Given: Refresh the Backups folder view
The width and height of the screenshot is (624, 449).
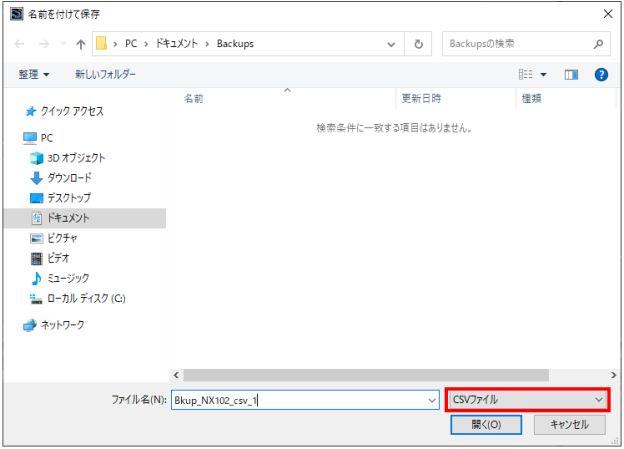Looking at the screenshot, I should 418,44.
